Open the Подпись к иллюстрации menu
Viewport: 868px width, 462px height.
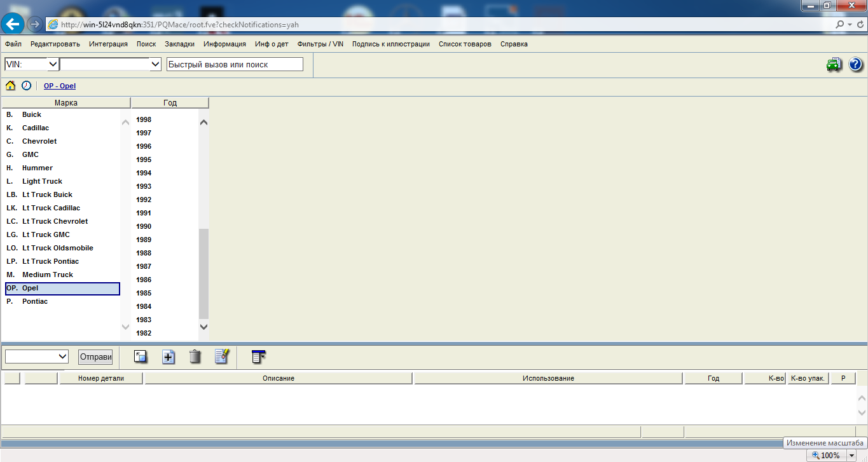pos(391,44)
